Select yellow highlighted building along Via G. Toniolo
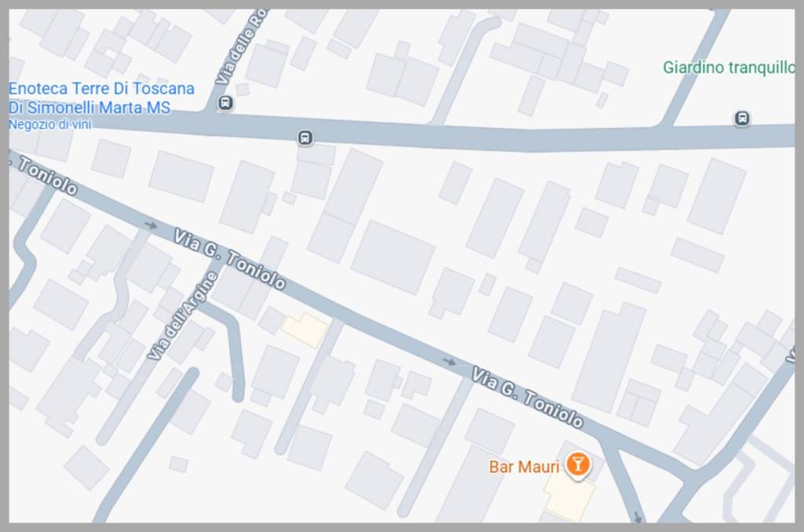 tap(305, 330)
